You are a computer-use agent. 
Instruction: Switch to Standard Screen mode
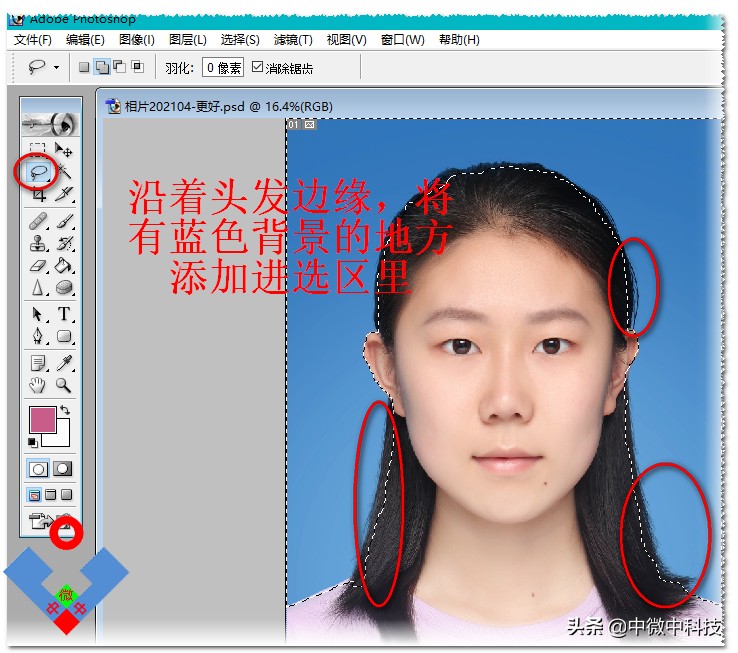click(x=34, y=495)
